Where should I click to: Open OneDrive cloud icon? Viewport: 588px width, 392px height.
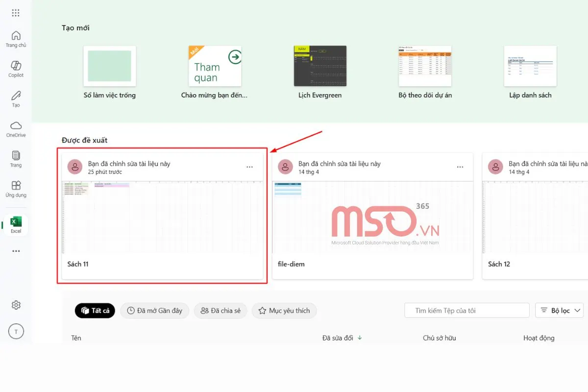pos(16,126)
